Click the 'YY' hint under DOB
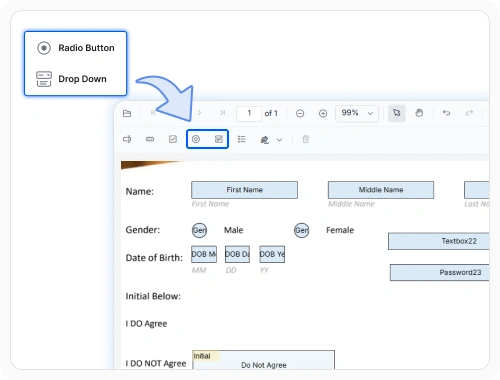Viewport: 500px width, 380px height. [264, 270]
